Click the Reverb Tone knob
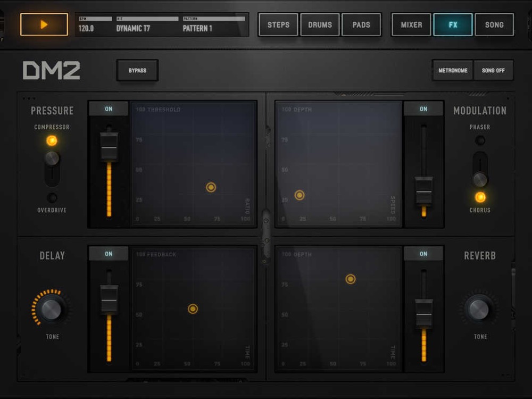This screenshot has height=399, width=532. point(479,309)
